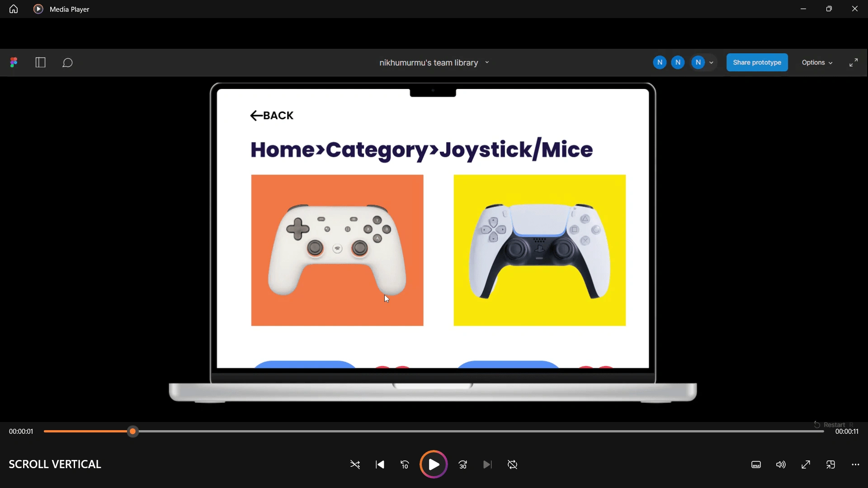Click the Play button

click(x=434, y=465)
